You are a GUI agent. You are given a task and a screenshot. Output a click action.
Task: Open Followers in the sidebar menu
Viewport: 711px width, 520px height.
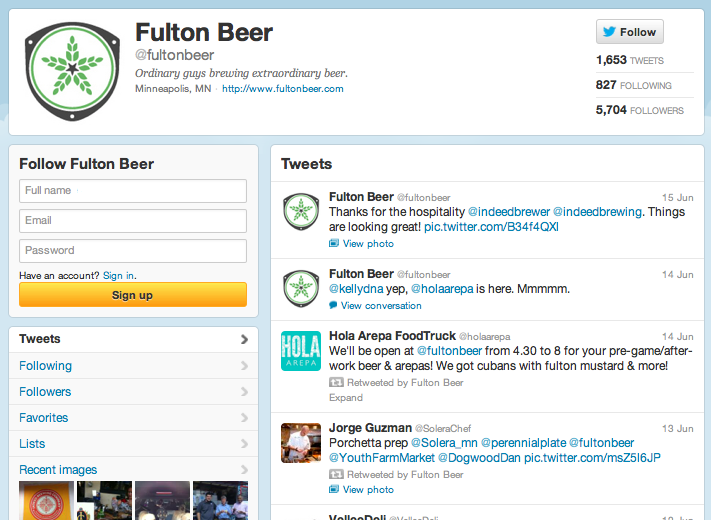coord(133,392)
